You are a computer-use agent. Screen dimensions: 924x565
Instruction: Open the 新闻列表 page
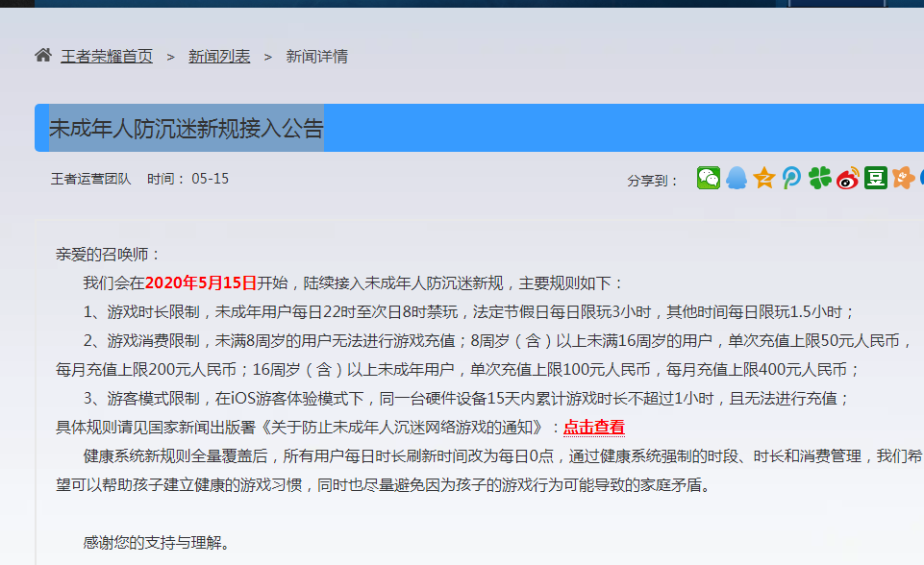219,56
